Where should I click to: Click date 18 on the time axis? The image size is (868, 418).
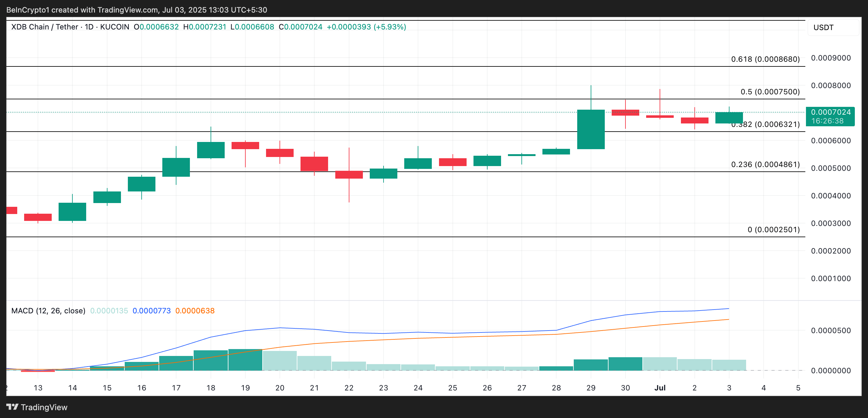[211, 388]
